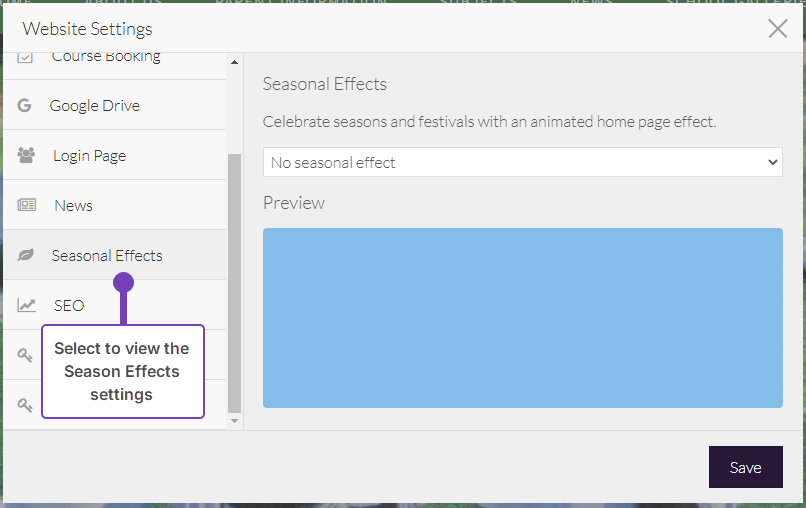Open the Course Booking settings
This screenshot has width=806, height=508.
tap(106, 58)
